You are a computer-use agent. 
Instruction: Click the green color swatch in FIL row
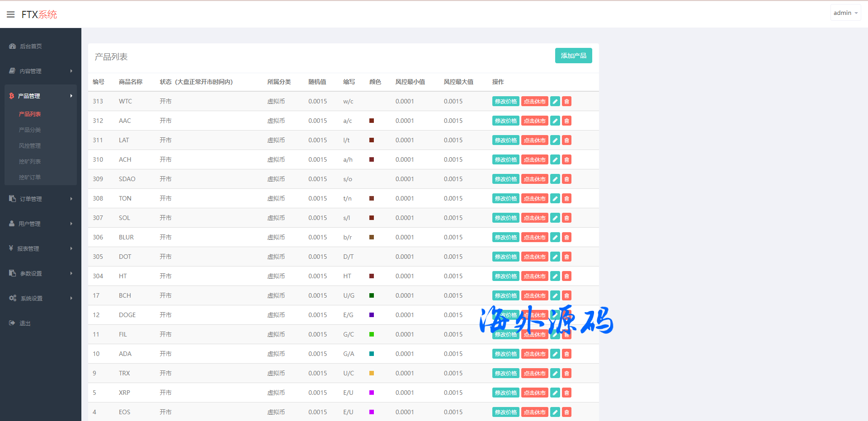tap(372, 334)
